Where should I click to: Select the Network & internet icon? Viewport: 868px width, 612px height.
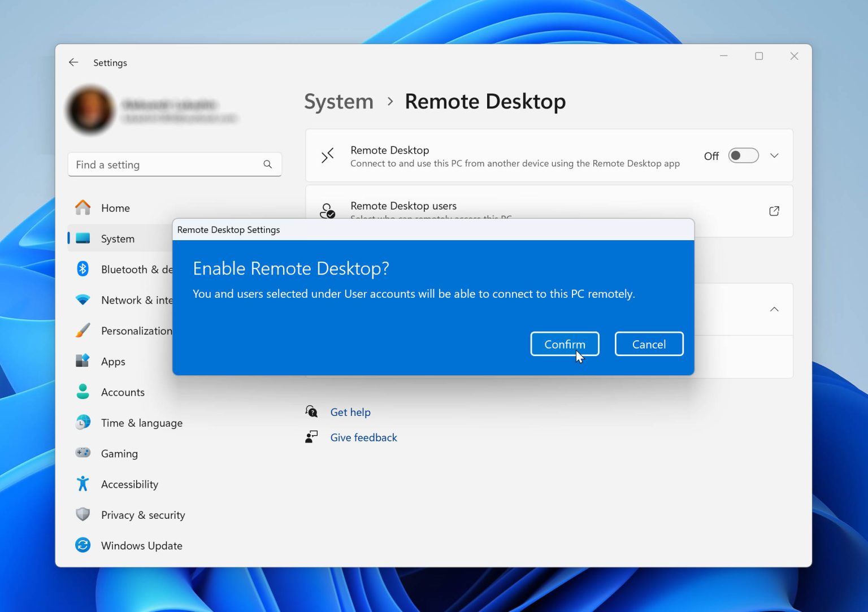point(83,300)
